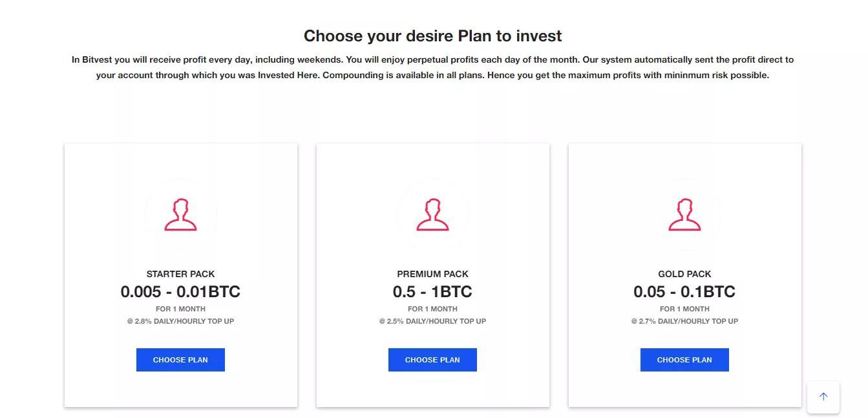Click the 0.005 - 0.01BTC amount

(x=180, y=292)
